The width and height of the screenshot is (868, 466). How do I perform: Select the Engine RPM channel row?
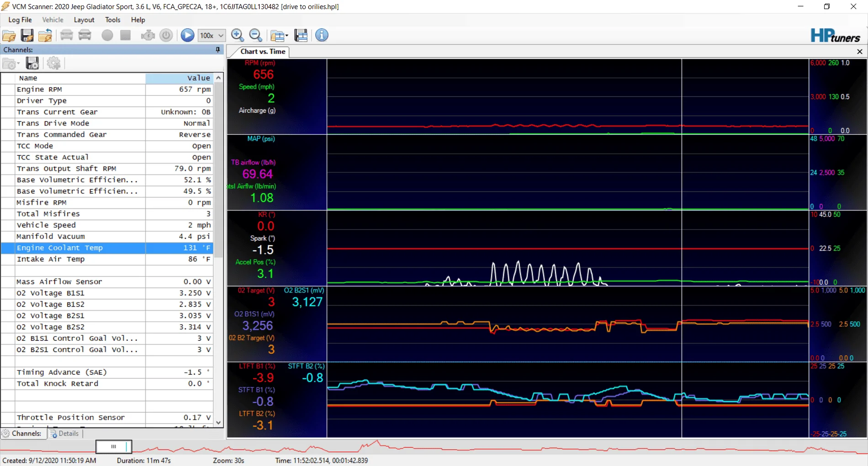tap(107, 90)
